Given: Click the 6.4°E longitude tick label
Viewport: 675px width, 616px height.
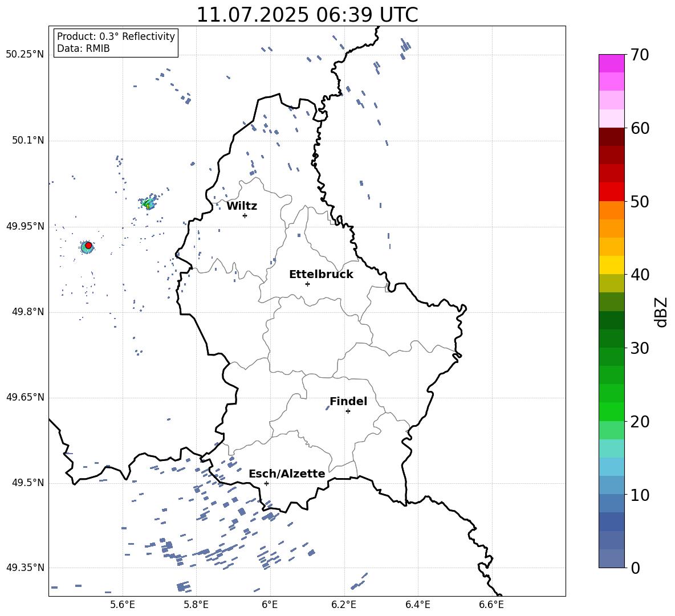Looking at the screenshot, I should 417,605.
